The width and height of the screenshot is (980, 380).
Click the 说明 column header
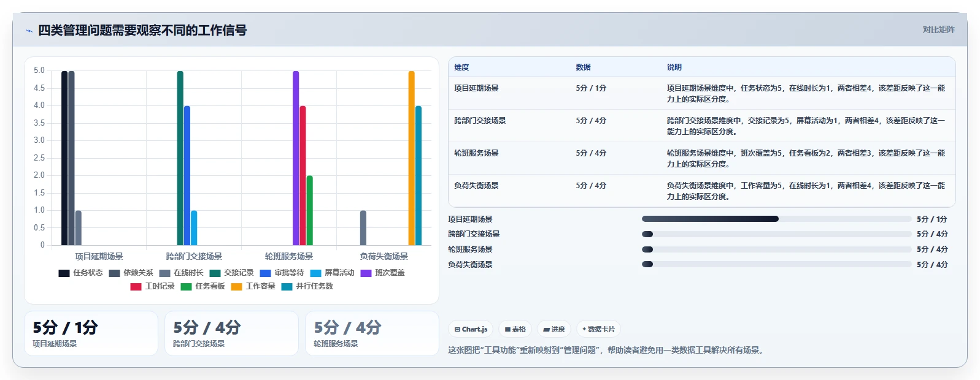[x=674, y=67]
